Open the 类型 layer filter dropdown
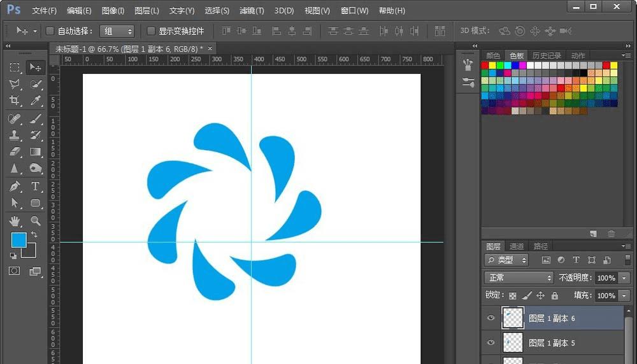This screenshot has width=637, height=364. (506, 260)
